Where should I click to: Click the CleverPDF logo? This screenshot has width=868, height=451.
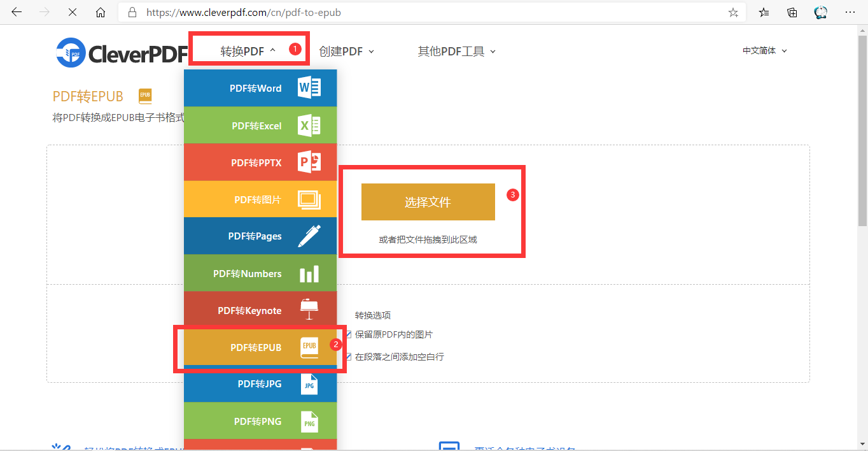coord(121,52)
